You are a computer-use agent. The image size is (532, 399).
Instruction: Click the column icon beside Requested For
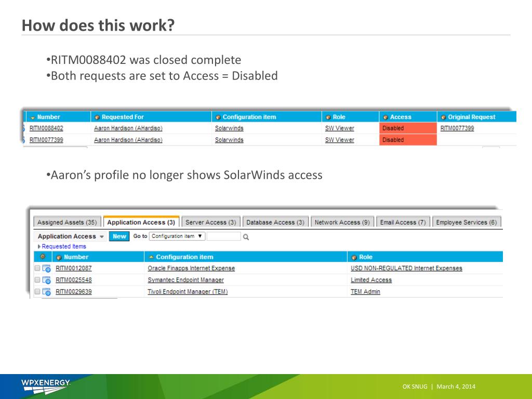97,117
